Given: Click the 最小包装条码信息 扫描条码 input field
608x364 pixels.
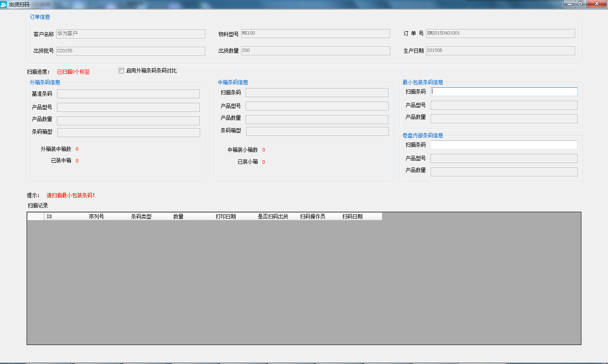Looking at the screenshot, I should pyautogui.click(x=504, y=92).
